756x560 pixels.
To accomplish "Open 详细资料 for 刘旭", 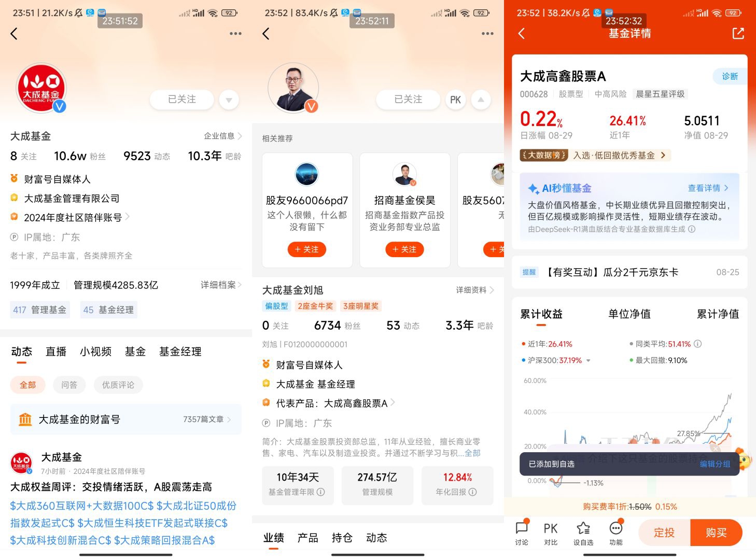I will click(475, 290).
